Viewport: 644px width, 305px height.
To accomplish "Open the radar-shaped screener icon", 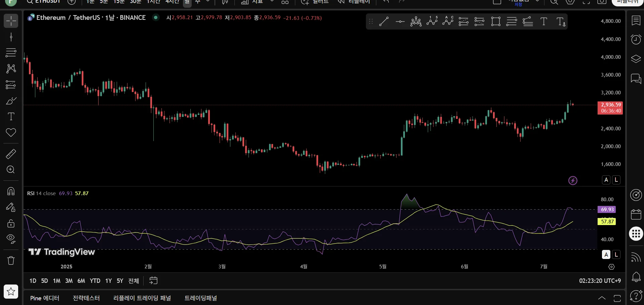I will tap(636, 195).
